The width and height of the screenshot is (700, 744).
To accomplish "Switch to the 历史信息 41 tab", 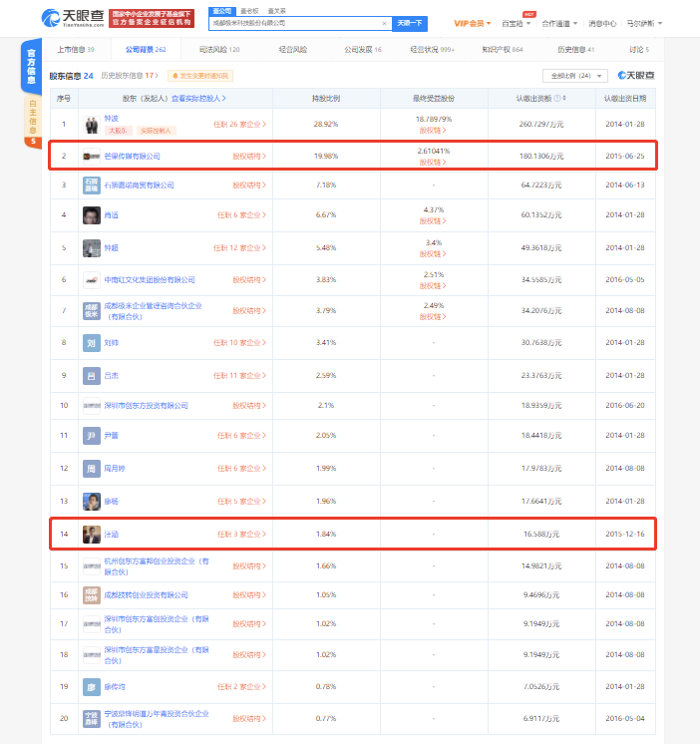I will point(575,49).
